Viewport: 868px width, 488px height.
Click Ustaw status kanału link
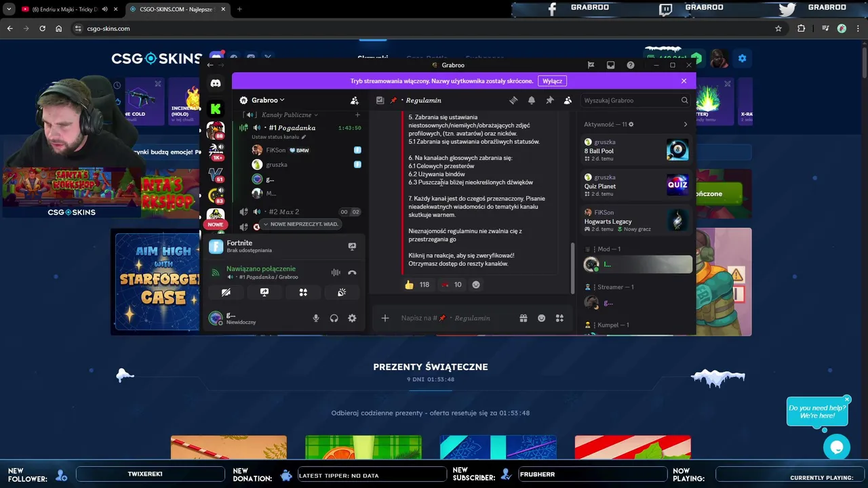[279, 137]
